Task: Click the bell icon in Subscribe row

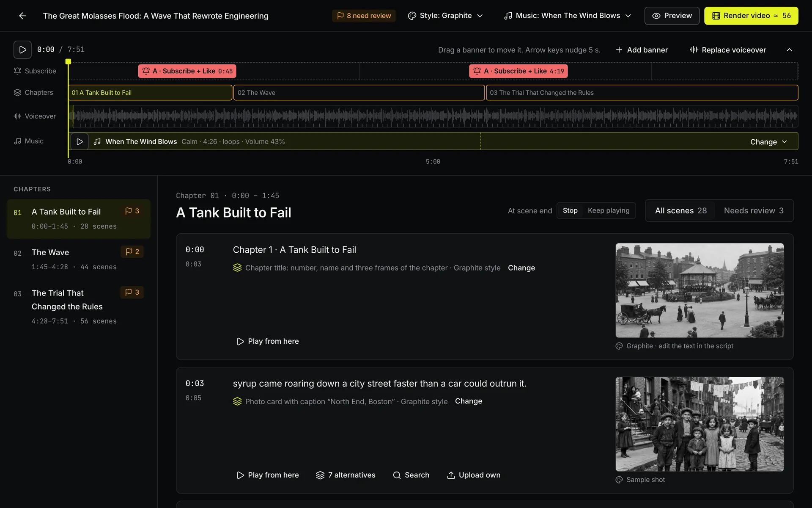Action: (x=17, y=71)
